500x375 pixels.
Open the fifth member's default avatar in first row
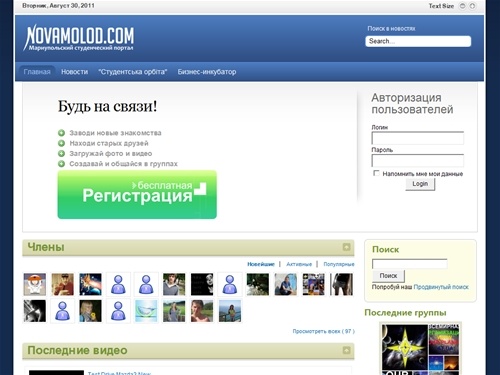click(146, 284)
